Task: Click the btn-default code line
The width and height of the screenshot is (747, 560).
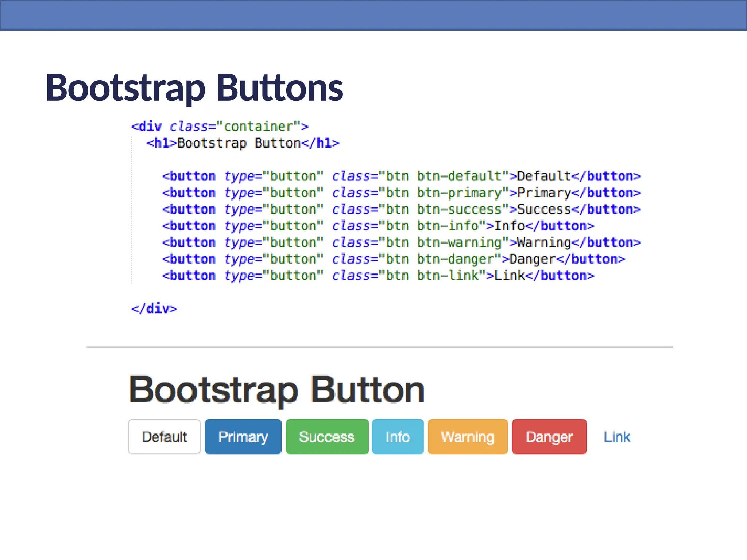Action: point(401,176)
